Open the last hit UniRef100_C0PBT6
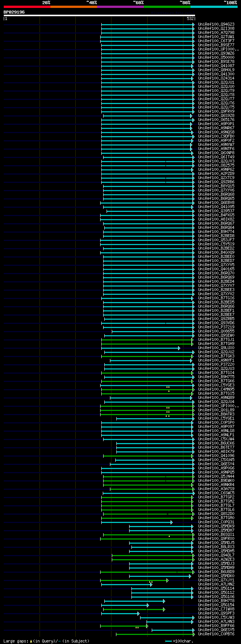241x644 pixels. (216, 634)
